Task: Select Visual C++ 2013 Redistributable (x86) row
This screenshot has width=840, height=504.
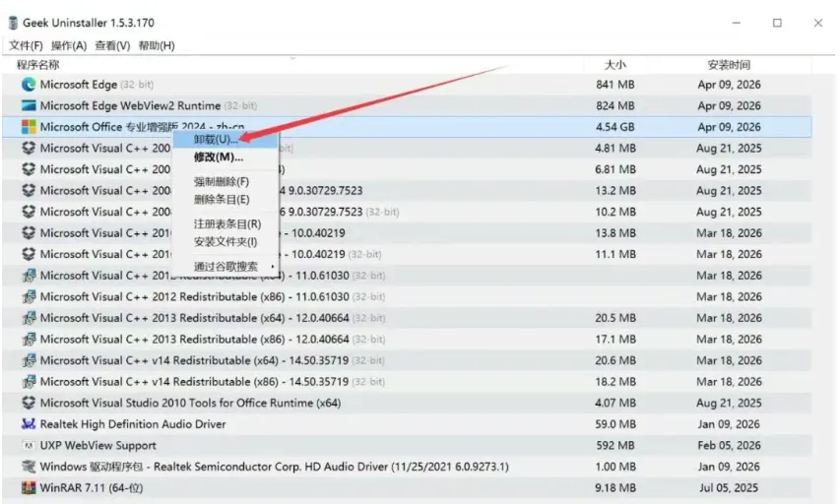Action: [407, 339]
